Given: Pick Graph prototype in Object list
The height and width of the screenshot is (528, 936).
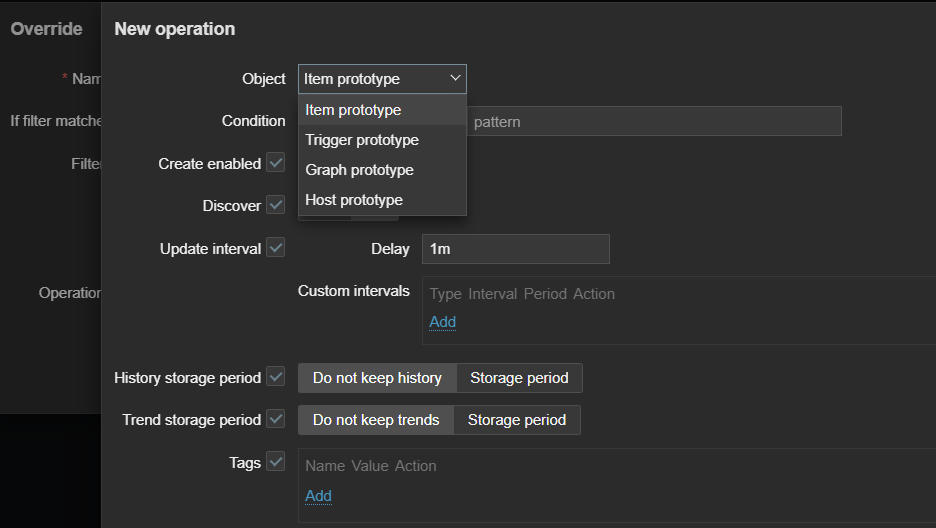Looking at the screenshot, I should point(359,170).
